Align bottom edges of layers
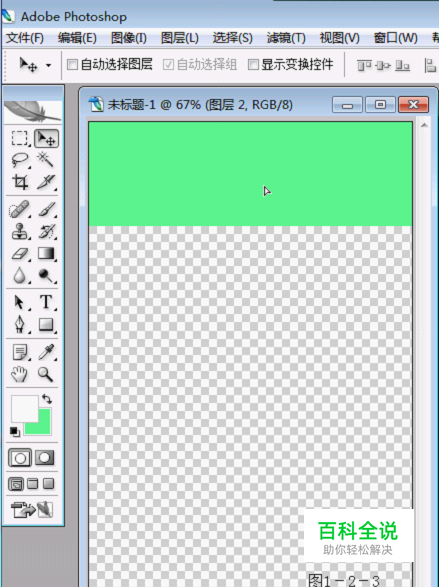The width and height of the screenshot is (439, 587). coord(402,66)
